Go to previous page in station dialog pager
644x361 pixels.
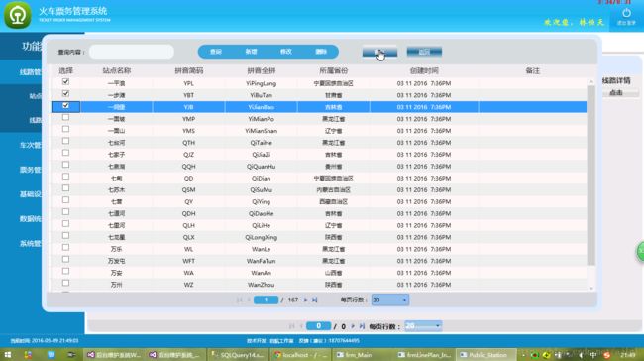coord(249,300)
